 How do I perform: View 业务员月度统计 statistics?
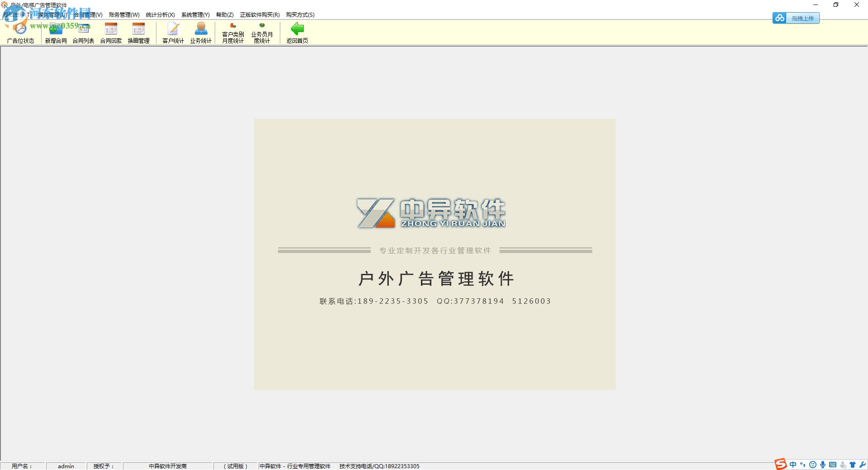click(263, 32)
